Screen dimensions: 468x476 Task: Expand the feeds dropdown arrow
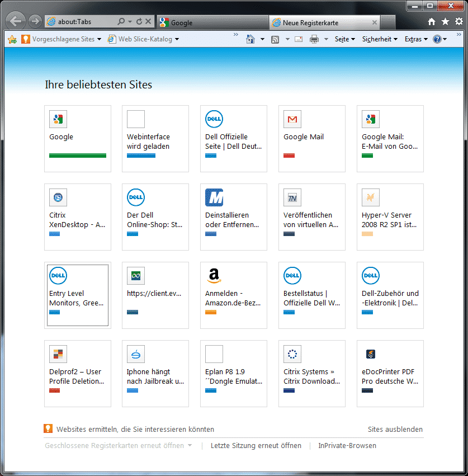[x=287, y=39]
